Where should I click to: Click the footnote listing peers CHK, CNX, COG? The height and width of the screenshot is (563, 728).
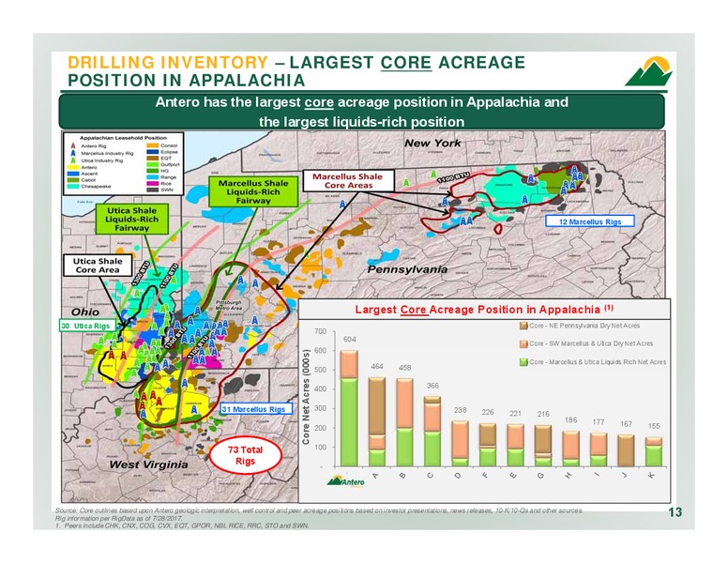click(x=182, y=525)
